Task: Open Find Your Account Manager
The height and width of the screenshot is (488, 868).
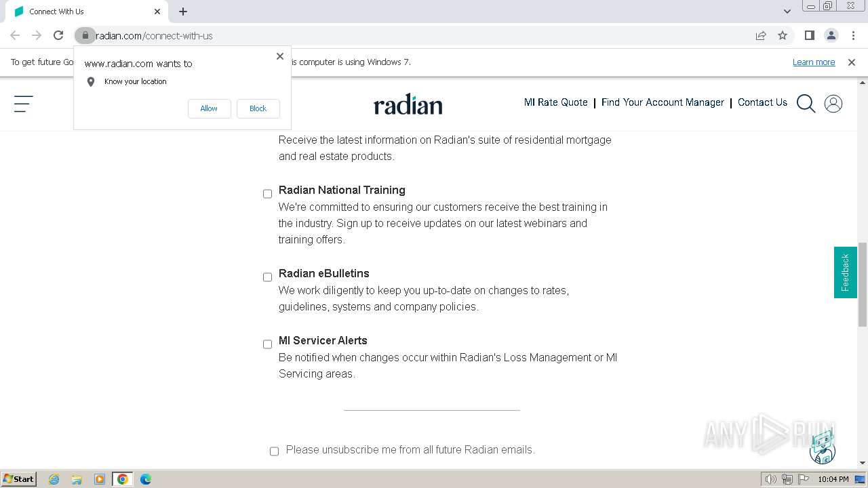Action: [663, 102]
